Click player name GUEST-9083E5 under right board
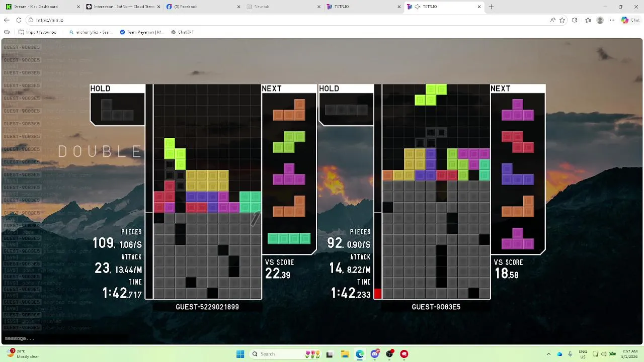 (436, 307)
